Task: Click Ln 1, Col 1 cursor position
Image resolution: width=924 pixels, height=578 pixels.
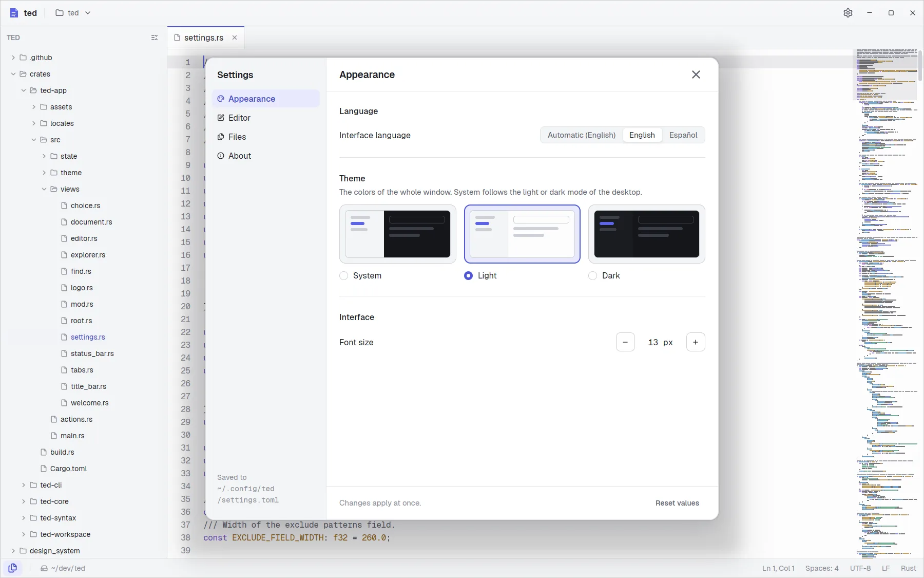Action: point(778,568)
